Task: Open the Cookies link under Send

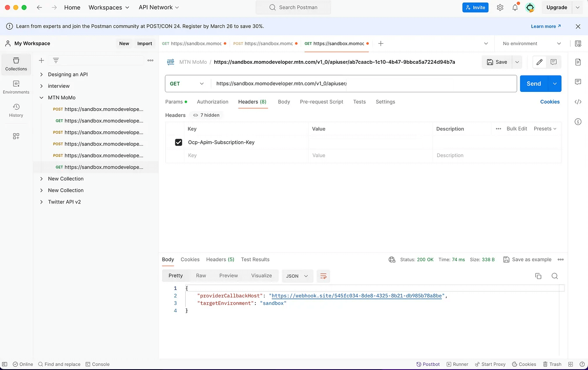Action: [550, 102]
